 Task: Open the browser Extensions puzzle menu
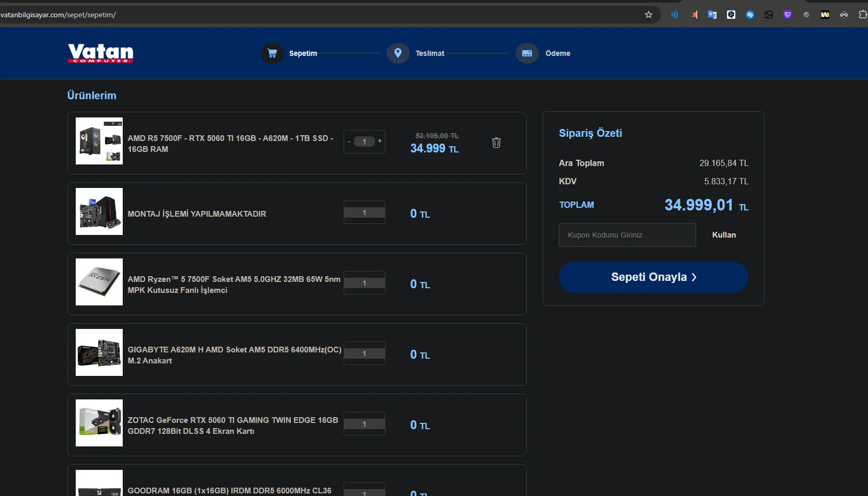[862, 15]
